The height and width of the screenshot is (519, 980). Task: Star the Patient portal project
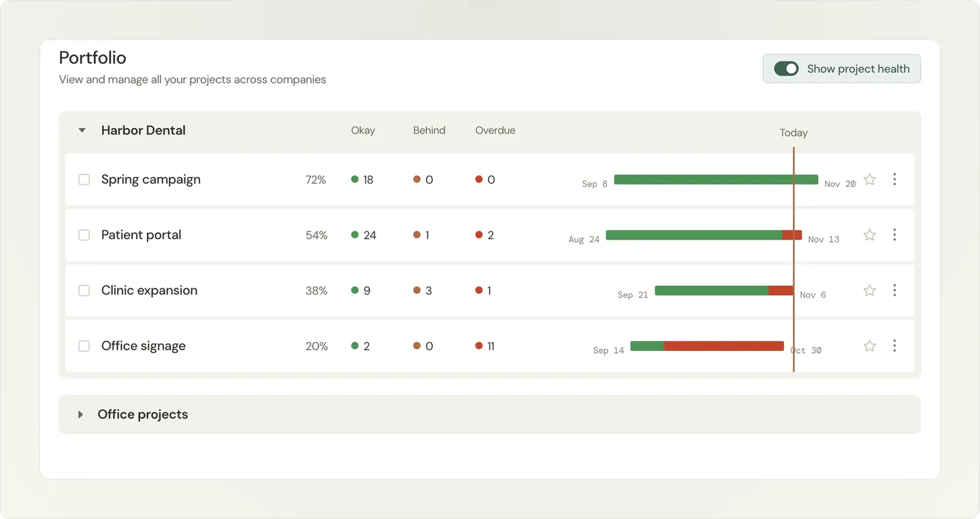pos(870,235)
